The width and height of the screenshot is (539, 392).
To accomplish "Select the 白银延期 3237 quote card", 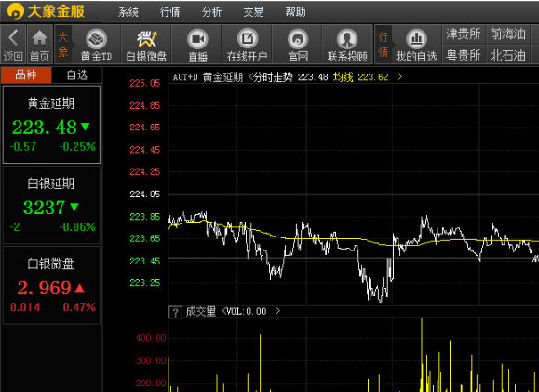I will 51,205.
